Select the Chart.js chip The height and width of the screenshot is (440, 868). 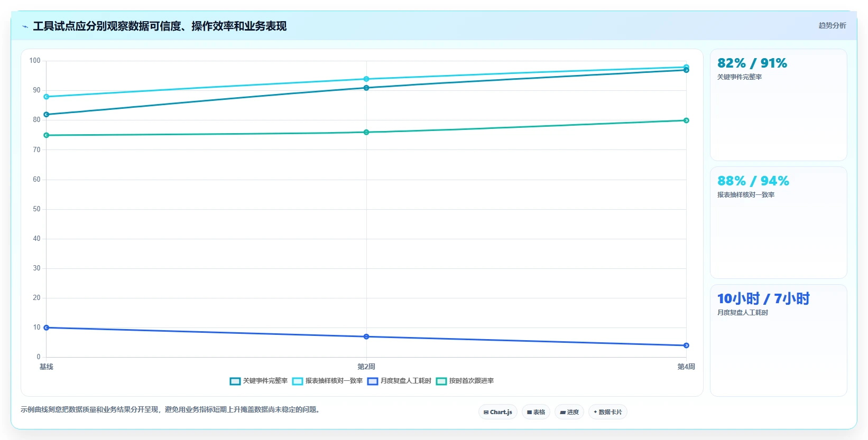[498, 412]
